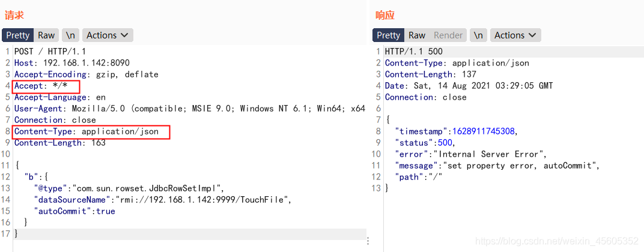Switch request view to Raw tab
The width and height of the screenshot is (644, 252).
(46, 35)
